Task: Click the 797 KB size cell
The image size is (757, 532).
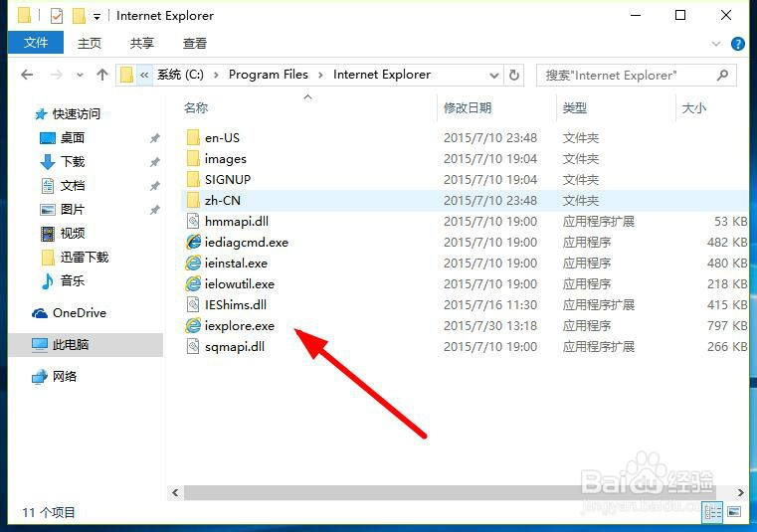Action: coord(727,326)
